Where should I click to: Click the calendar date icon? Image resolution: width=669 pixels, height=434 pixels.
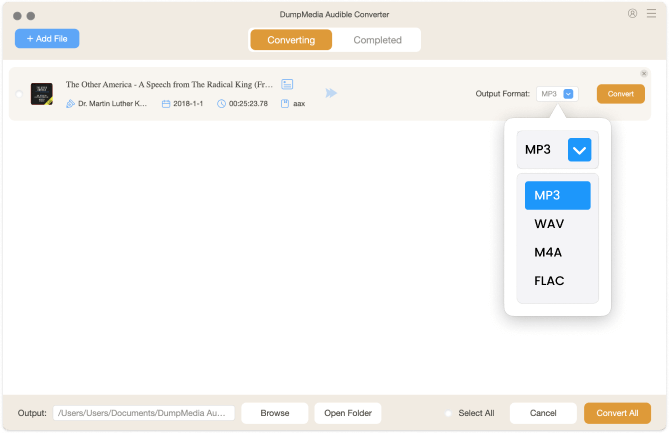click(166, 104)
